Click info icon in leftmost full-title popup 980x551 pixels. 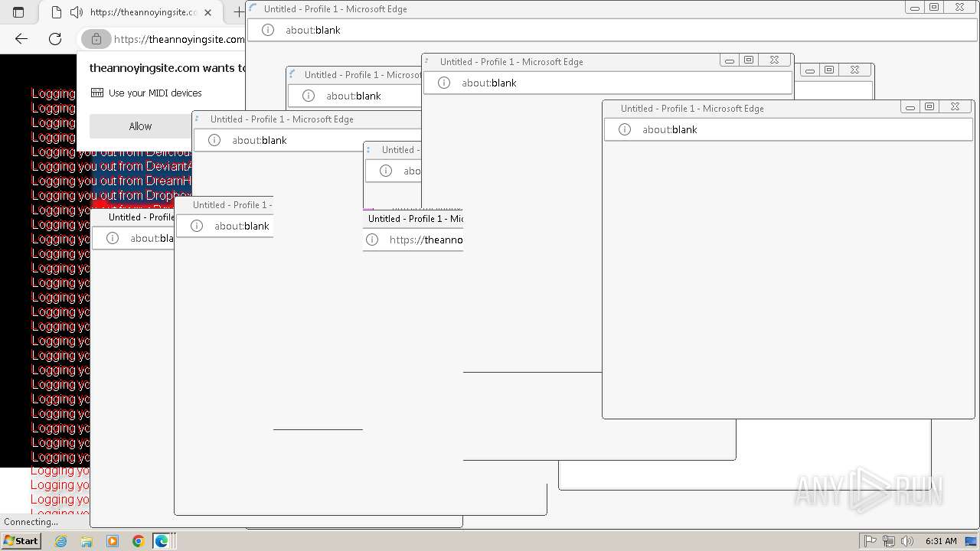pos(214,140)
